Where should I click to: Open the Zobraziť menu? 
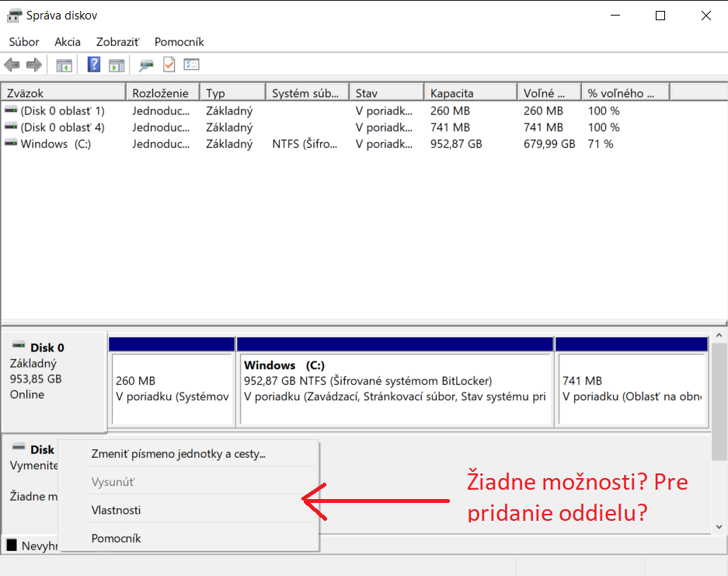coord(117,42)
